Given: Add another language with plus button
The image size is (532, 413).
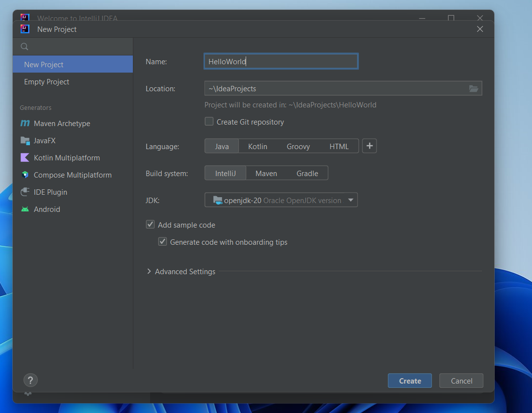Looking at the screenshot, I should point(370,146).
